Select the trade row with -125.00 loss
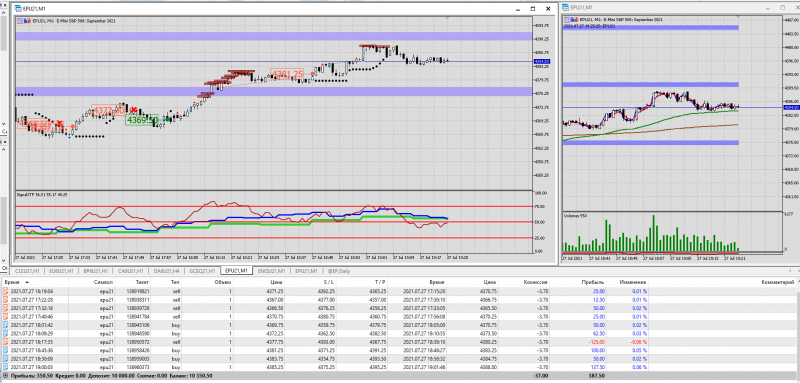800x383 pixels. pyautogui.click(x=400, y=342)
